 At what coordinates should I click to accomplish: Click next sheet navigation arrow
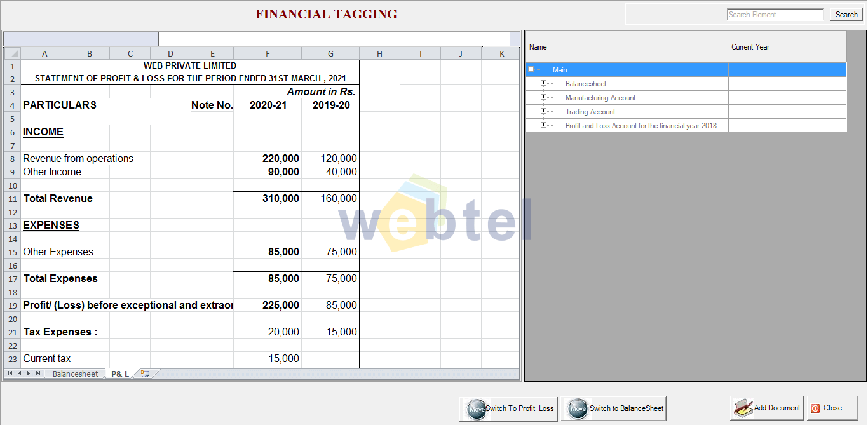coord(29,374)
